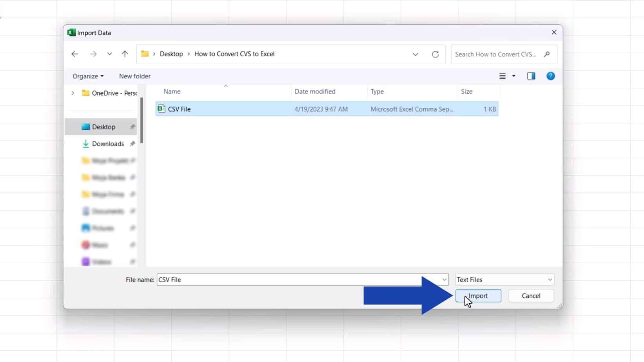The height and width of the screenshot is (362, 644).
Task: Select OneDrive - Personal in the sidebar
Action: [x=114, y=93]
